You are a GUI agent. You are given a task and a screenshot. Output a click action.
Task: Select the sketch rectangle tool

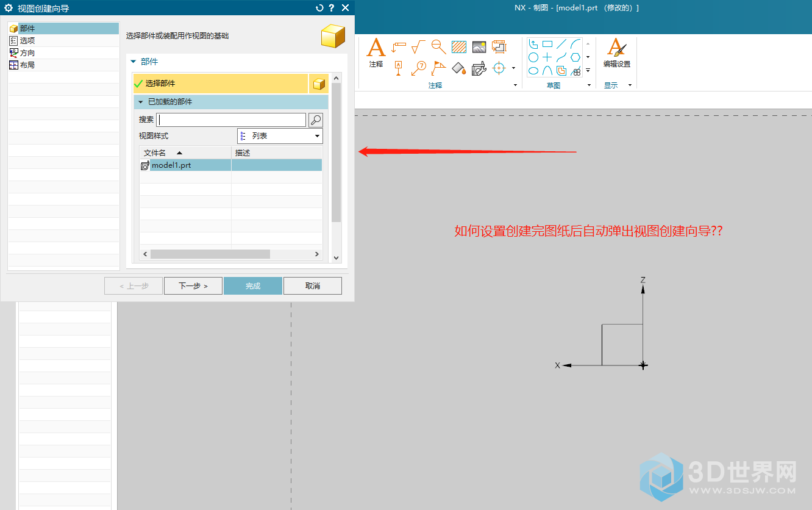click(547, 44)
